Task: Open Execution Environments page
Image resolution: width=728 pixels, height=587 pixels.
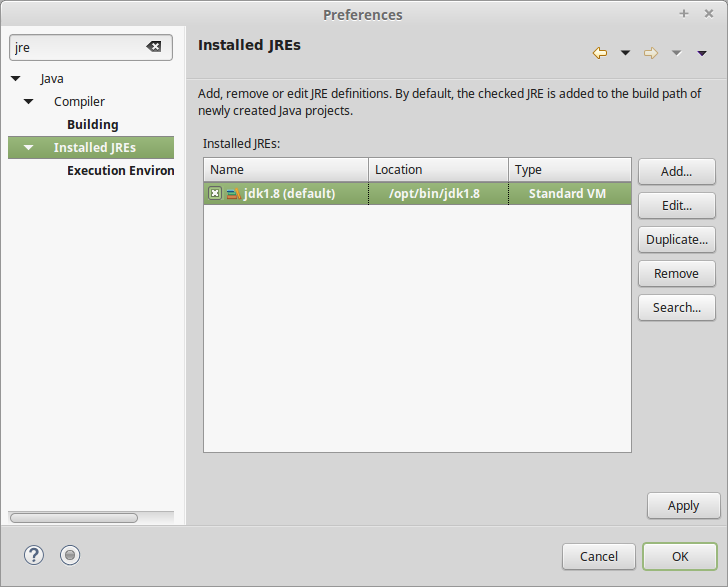Action: click(121, 170)
